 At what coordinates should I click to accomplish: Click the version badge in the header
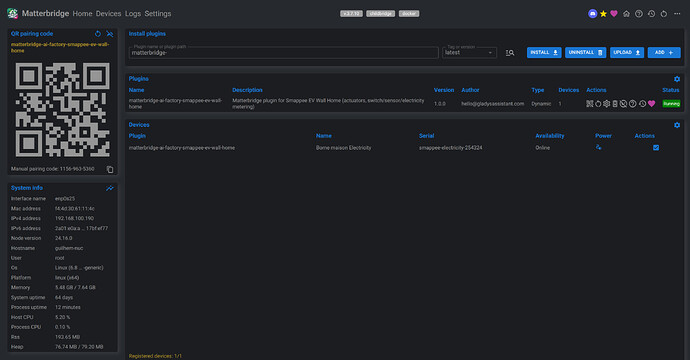coord(351,14)
